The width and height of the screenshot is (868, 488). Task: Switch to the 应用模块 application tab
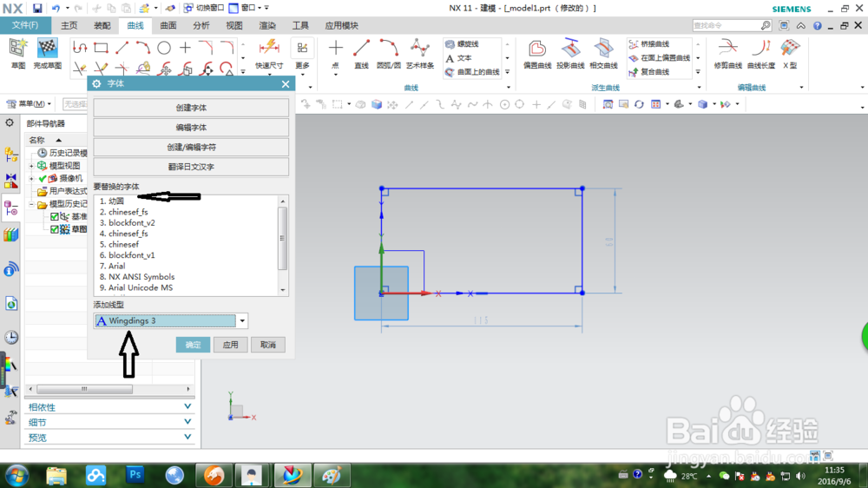pyautogui.click(x=341, y=25)
